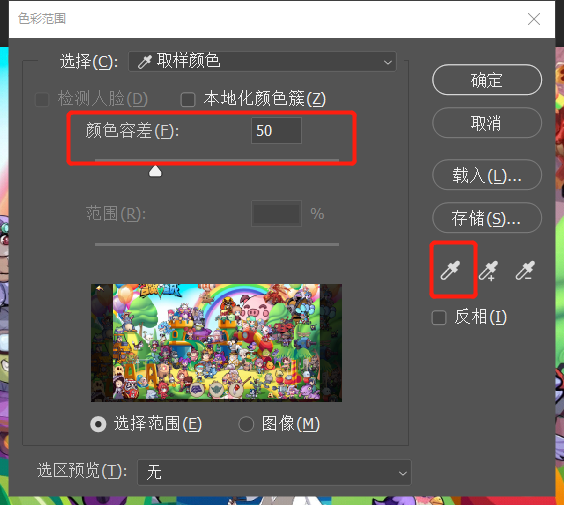The image size is (564, 505).
Task: Click the 确定 button
Action: pyautogui.click(x=487, y=80)
